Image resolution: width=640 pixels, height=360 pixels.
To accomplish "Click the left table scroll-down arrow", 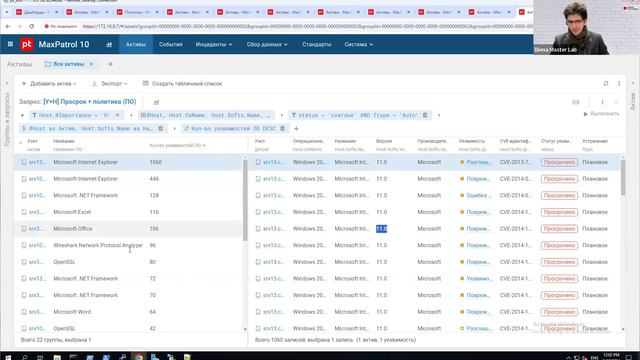I will (245, 329).
